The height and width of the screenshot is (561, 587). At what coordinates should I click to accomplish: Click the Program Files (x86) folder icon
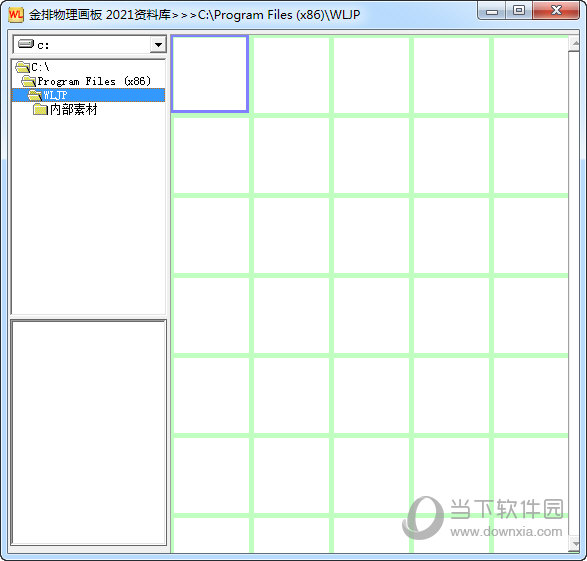28,81
